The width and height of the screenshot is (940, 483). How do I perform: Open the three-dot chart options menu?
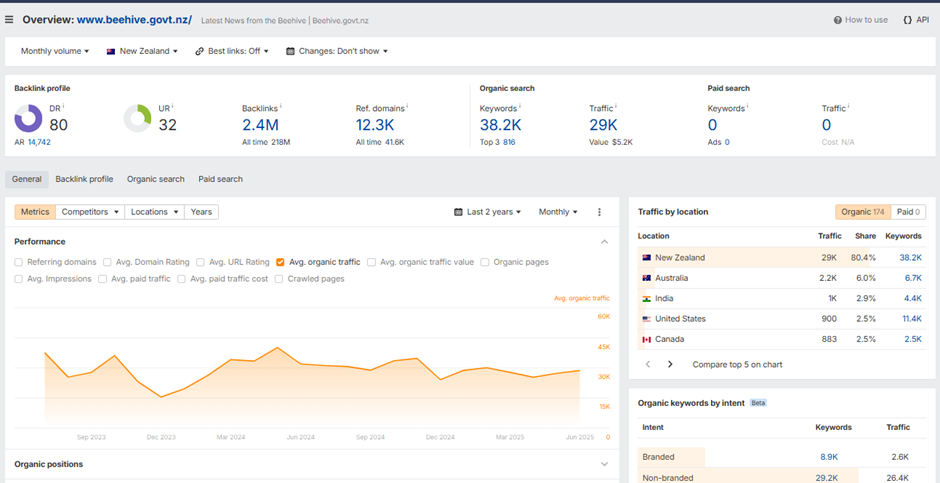599,212
